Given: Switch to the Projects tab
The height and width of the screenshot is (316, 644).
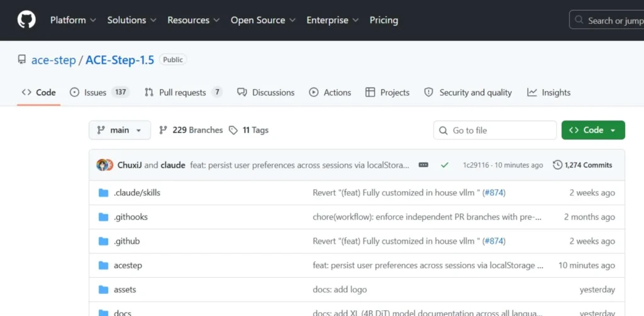Looking at the screenshot, I should (x=387, y=92).
